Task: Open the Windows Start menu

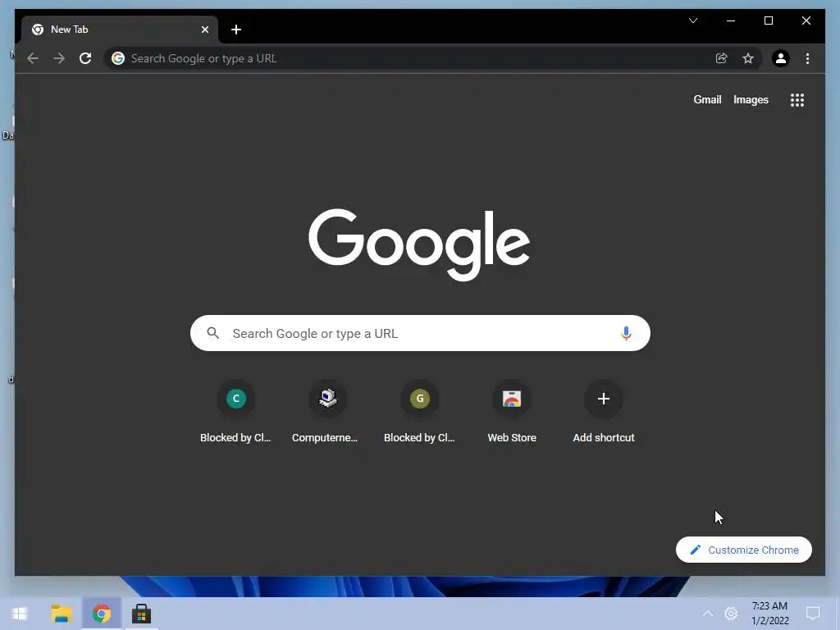Action: tap(20, 614)
